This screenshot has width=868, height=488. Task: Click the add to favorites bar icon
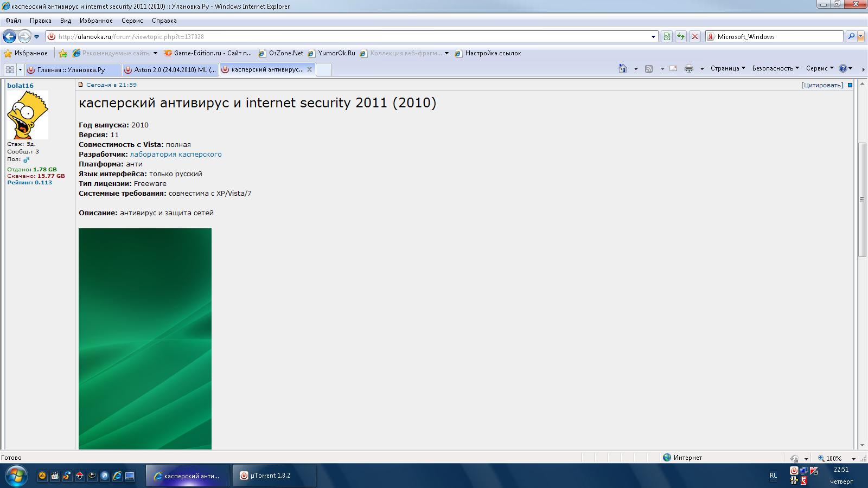coord(63,53)
